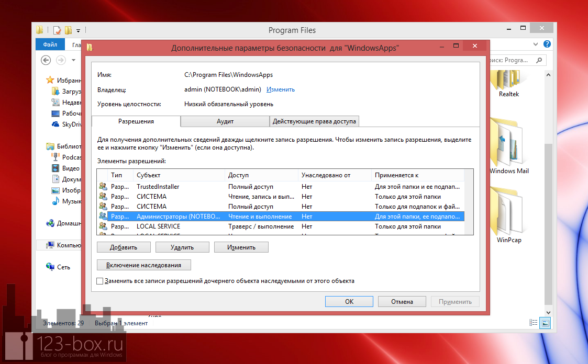Click the Properties icon in quick access toolbar
The width and height of the screenshot is (588, 364).
pos(58,30)
